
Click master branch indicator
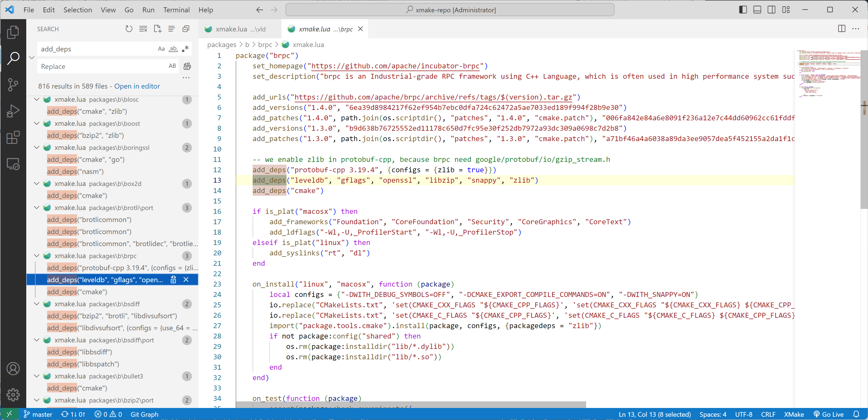tap(38, 414)
